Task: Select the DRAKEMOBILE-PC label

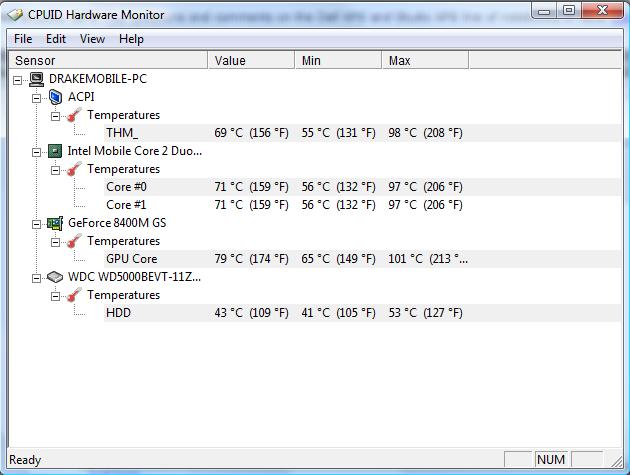Action: click(98, 79)
